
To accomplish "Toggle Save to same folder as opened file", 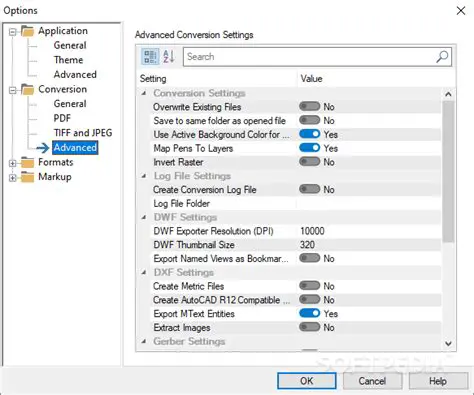I will tap(309, 120).
